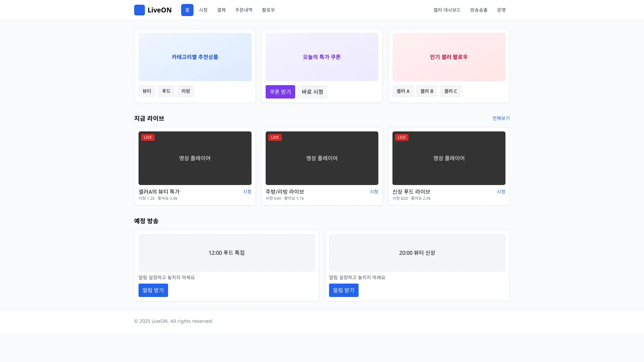Open the 오늘의 특가 쿠폰 banner
This screenshot has height=362, width=644.
322,57
